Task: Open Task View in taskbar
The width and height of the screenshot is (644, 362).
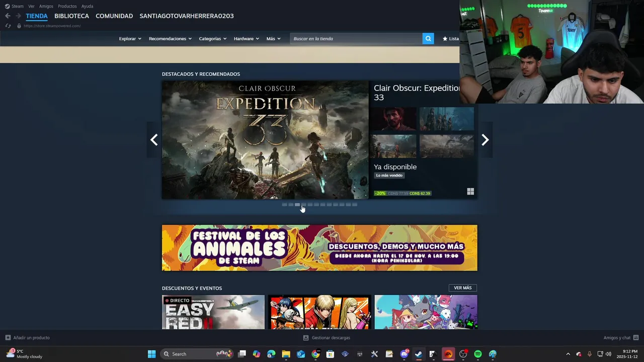Action: [x=242, y=354]
